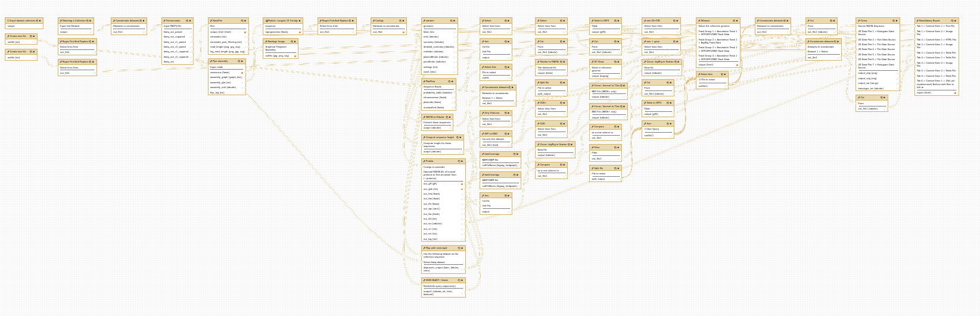The image size is (980, 316).
Task: Remove the Bandage Image node
Action: (295, 42)
